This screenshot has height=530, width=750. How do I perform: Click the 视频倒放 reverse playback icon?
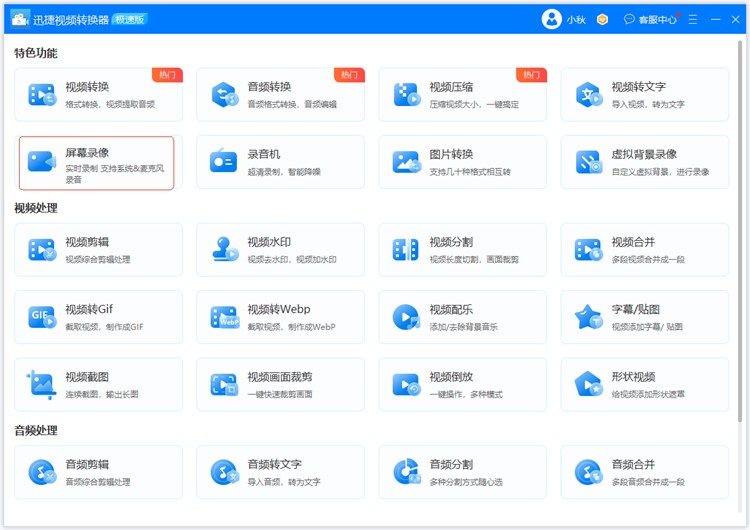407,385
